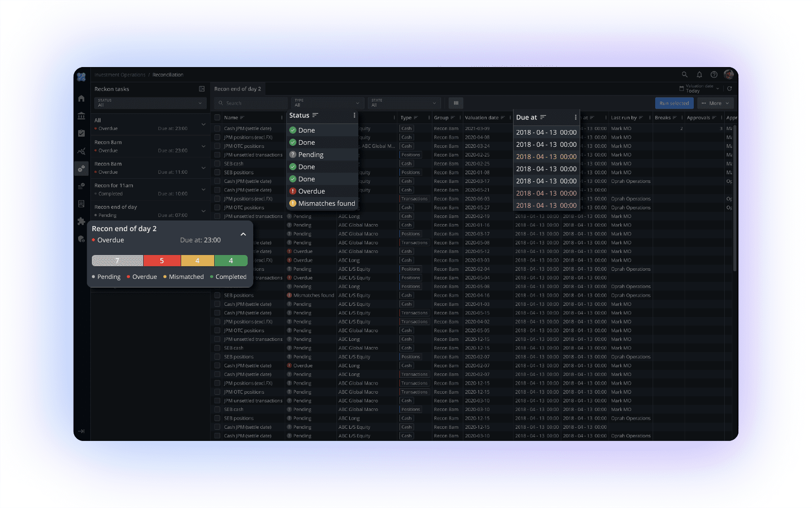
Task: Open the Valuation date Today selector
Action: click(x=700, y=88)
